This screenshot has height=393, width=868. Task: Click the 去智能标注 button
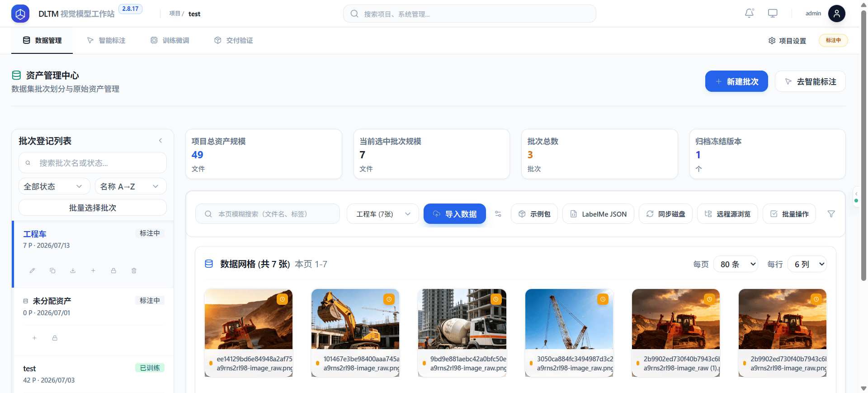click(810, 81)
